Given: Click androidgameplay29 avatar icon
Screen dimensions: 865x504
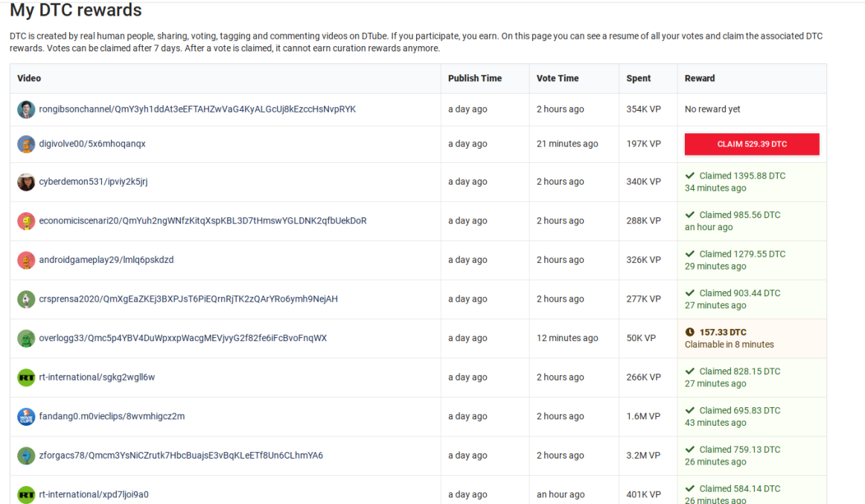Looking at the screenshot, I should pos(26,260).
